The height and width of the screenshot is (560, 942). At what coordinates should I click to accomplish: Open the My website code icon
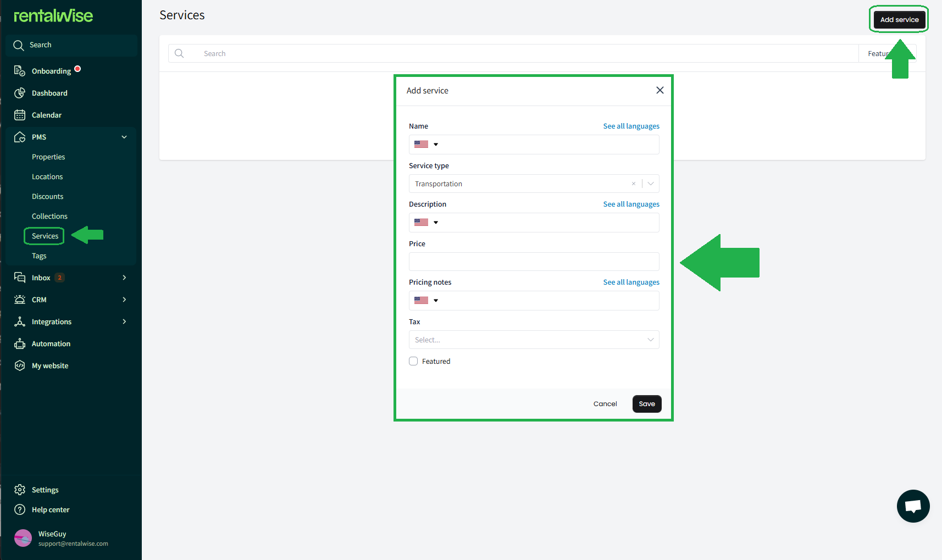pyautogui.click(x=20, y=365)
